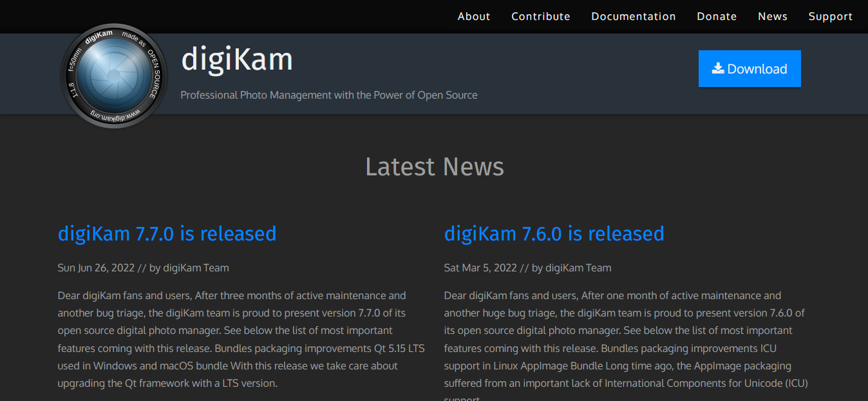The height and width of the screenshot is (401, 868).
Task: Open the digiKam 7.6.0 is released article
Action: coord(554,233)
